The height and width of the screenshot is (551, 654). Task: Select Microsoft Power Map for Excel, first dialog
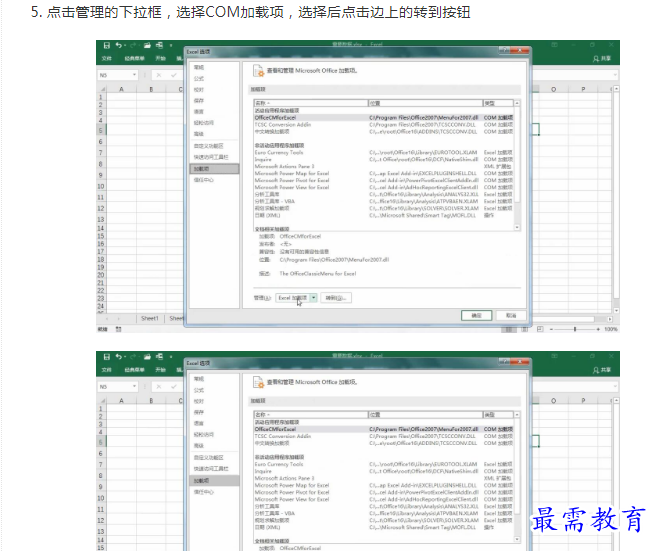tap(383, 174)
